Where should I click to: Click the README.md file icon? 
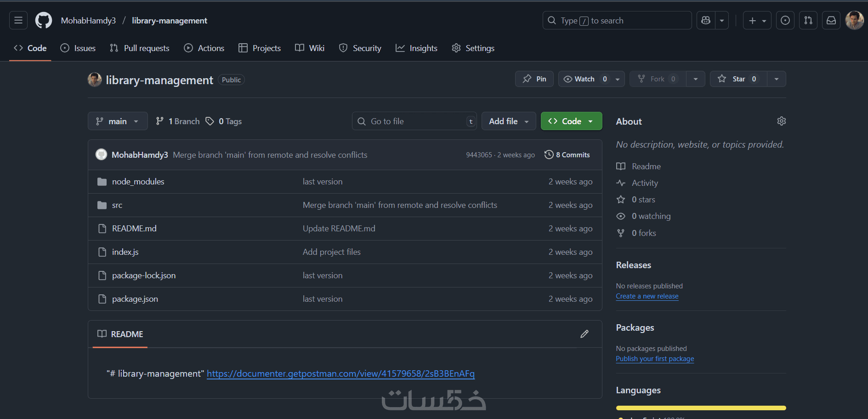102,229
